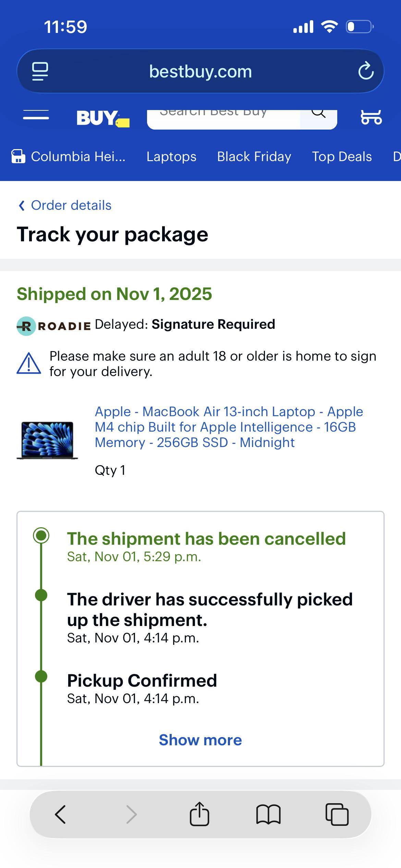Switch to the Black Friday section
Viewport: 401px width, 868px height.
coord(254,156)
